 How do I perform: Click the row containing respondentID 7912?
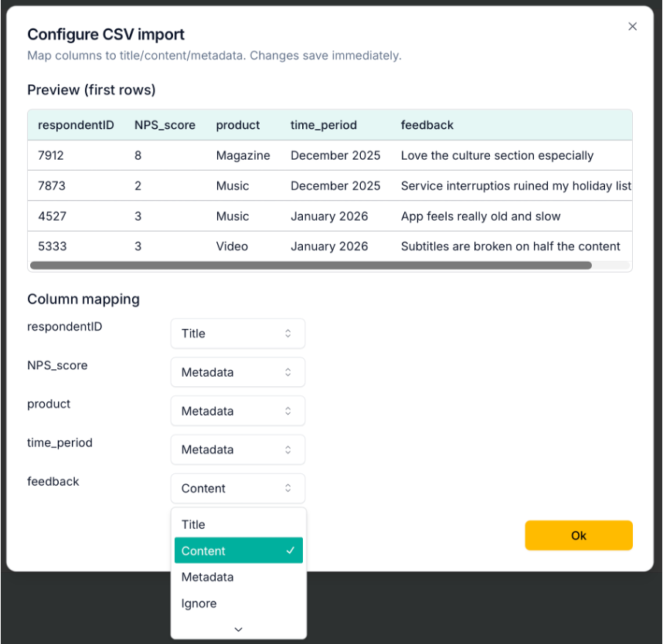[232, 155]
